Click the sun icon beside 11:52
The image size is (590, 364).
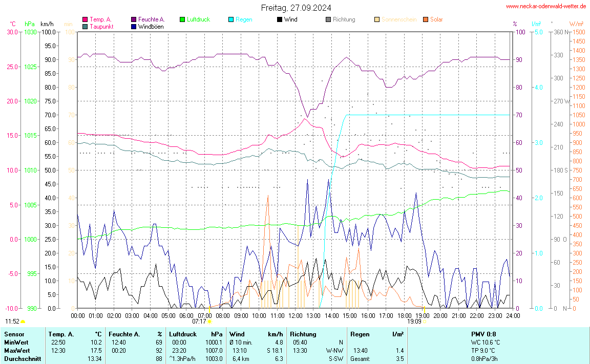tap(23, 322)
